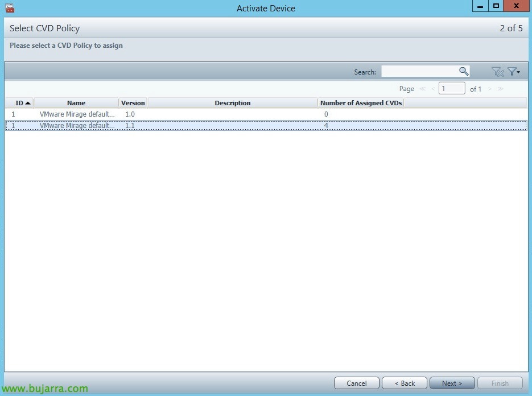Go to previous page arrow
Viewport: 532px width, 396px height.
tap(433, 89)
